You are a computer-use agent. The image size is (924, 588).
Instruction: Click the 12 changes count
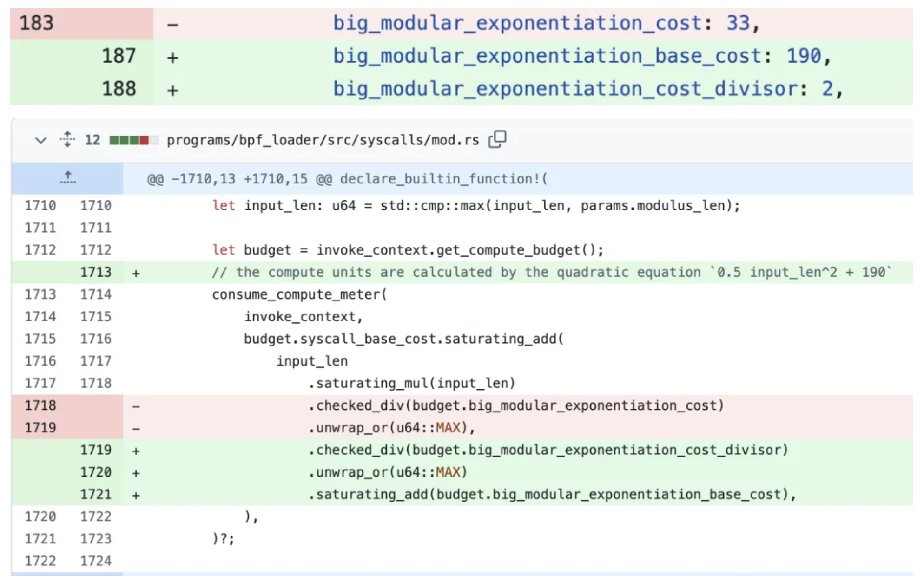[x=92, y=140]
